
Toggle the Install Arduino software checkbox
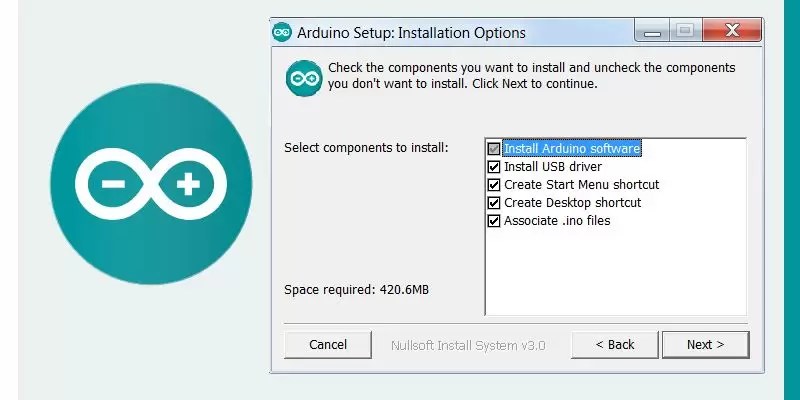493,148
